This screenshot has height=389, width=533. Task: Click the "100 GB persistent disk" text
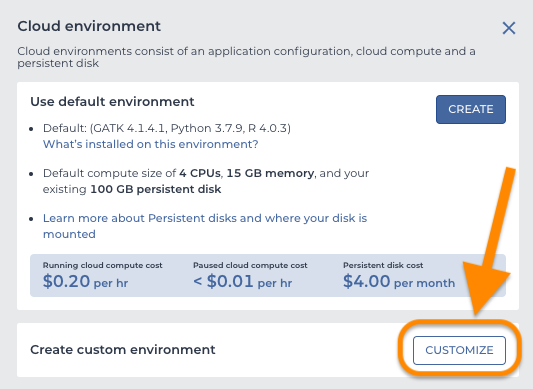point(156,189)
